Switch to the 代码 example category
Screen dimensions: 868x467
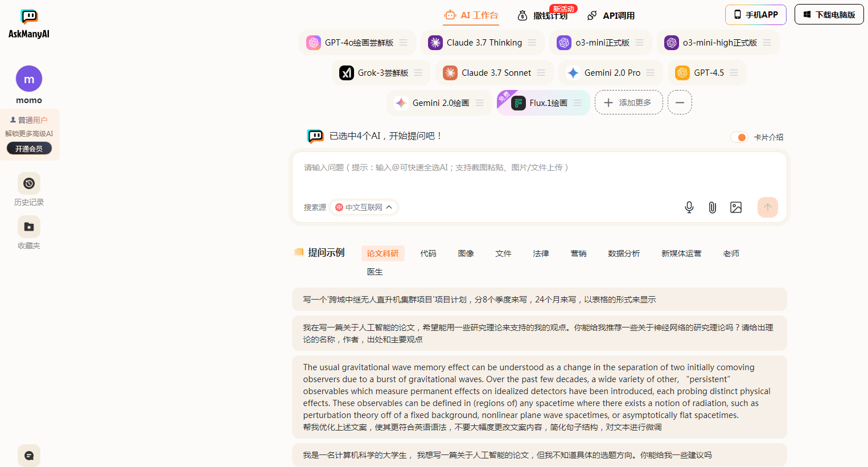pyautogui.click(x=428, y=253)
